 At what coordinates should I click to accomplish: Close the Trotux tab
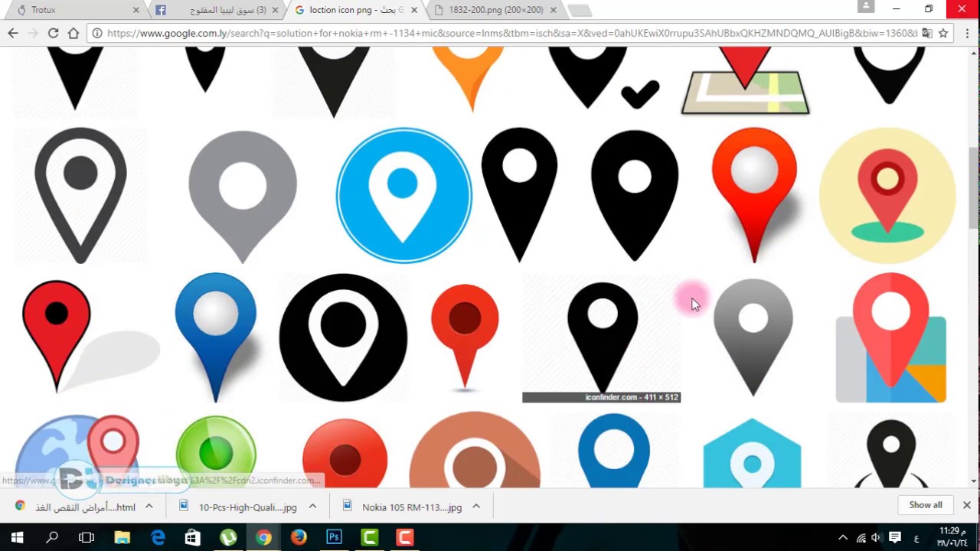tap(136, 10)
